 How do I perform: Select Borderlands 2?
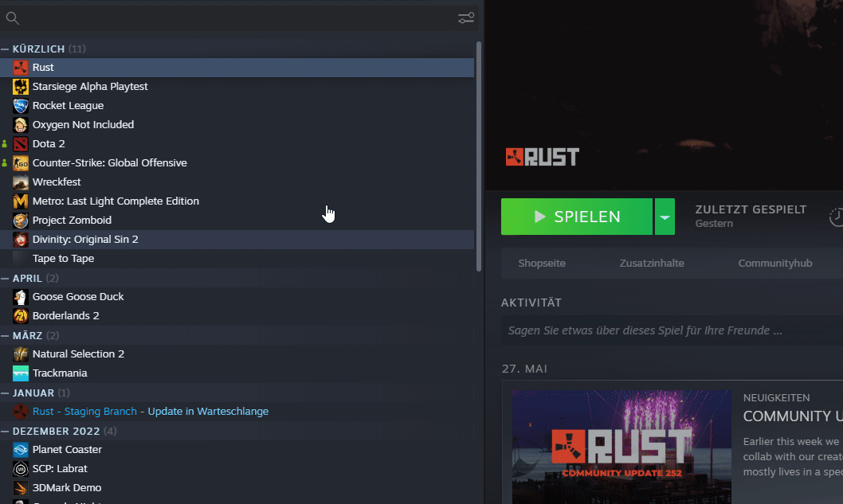pyautogui.click(x=237, y=316)
